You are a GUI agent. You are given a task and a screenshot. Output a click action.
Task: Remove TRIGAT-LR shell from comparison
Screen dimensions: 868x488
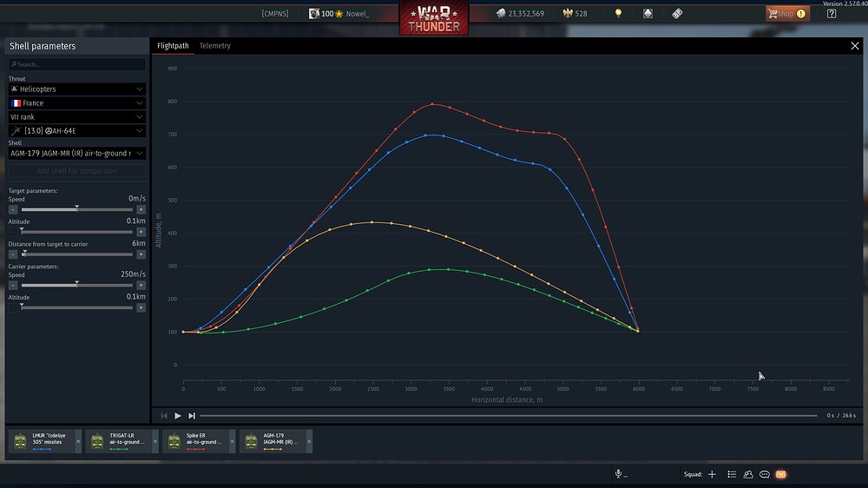pyautogui.click(x=155, y=441)
